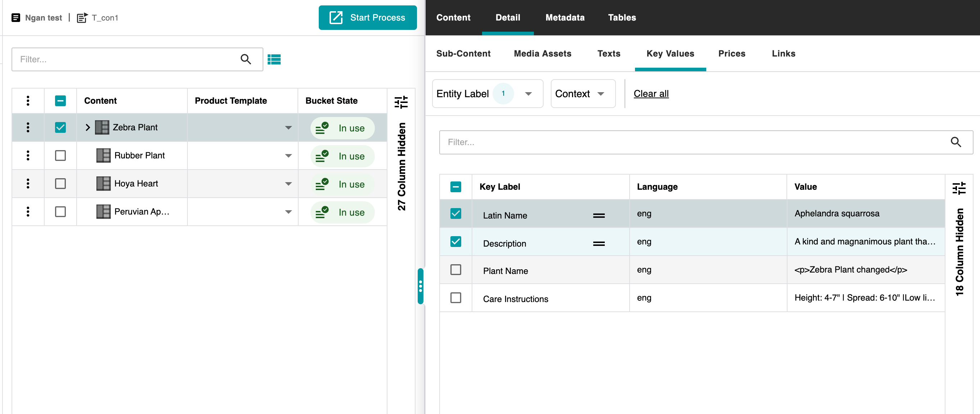Image resolution: width=980 pixels, height=414 pixels.
Task: Switch to the Media Assets tab
Action: pos(543,54)
